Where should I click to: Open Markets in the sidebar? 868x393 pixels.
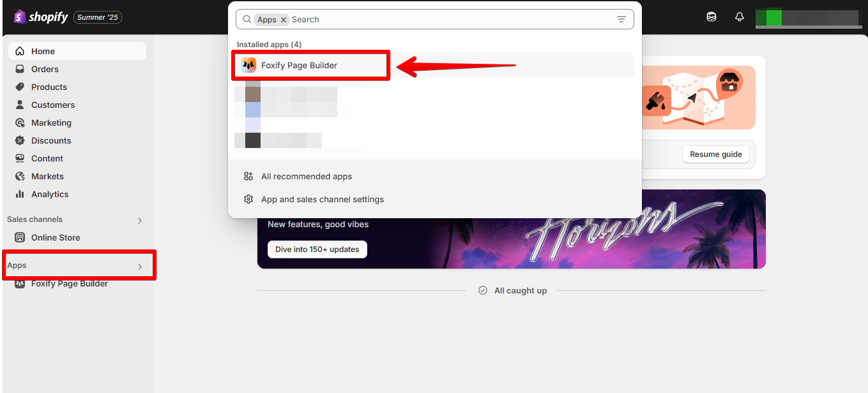click(77, 176)
